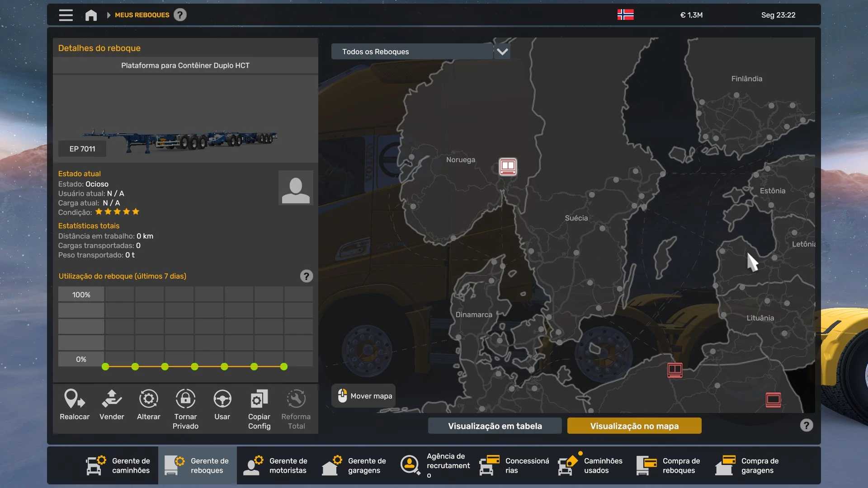868x488 pixels.
Task: Select the trailer marker near Noruega on map
Action: point(508,167)
